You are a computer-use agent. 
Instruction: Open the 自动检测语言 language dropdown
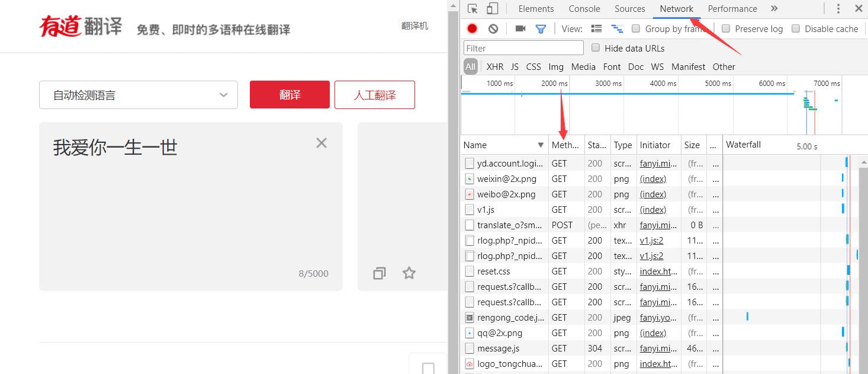point(138,95)
